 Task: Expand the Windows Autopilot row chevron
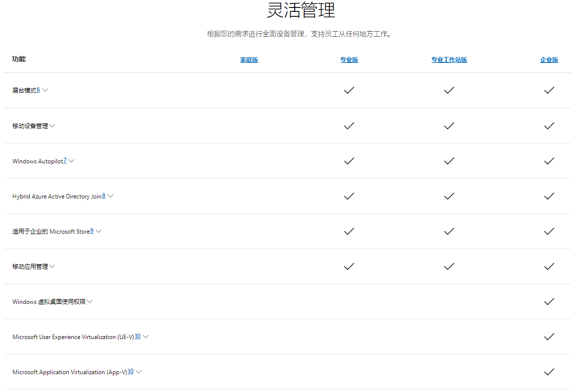(71, 161)
